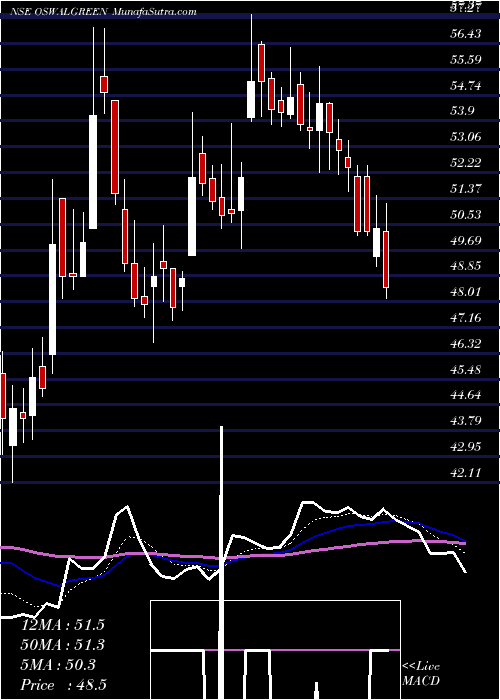Screen dimensions: 500x700
Task: Click the 5MA : 50.3 readout
Action: click(x=58, y=665)
